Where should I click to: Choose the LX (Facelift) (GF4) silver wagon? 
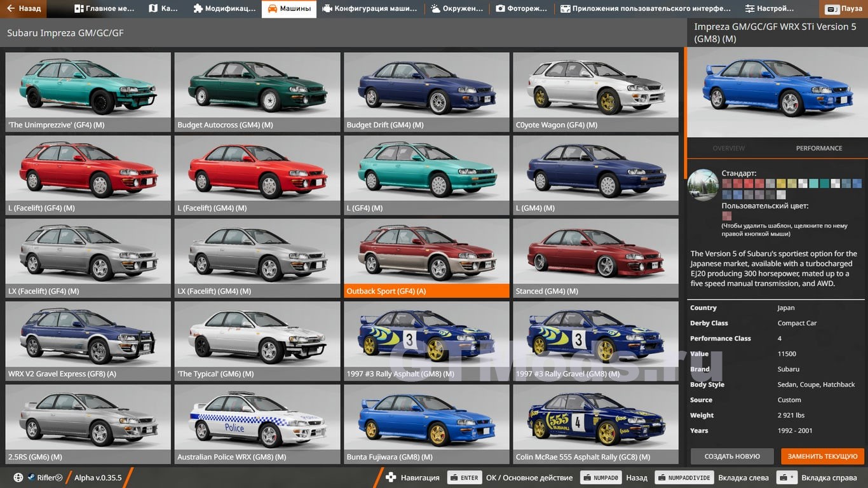pos(88,259)
